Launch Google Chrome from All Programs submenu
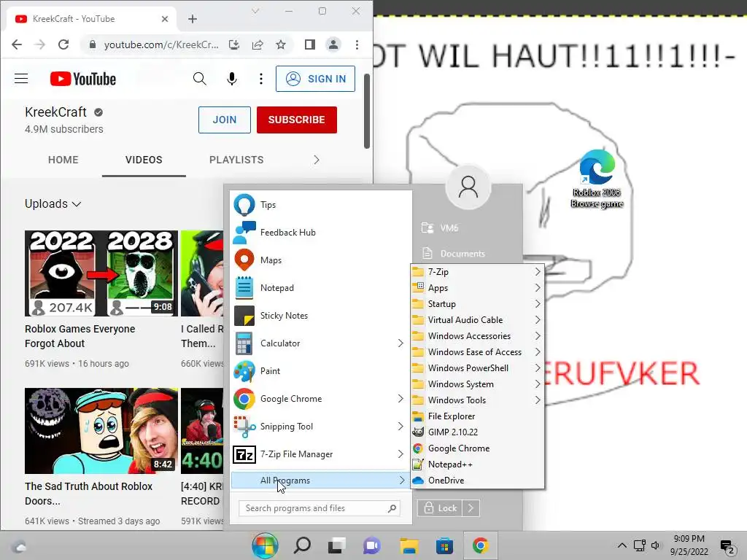The image size is (747, 560). click(x=477, y=448)
